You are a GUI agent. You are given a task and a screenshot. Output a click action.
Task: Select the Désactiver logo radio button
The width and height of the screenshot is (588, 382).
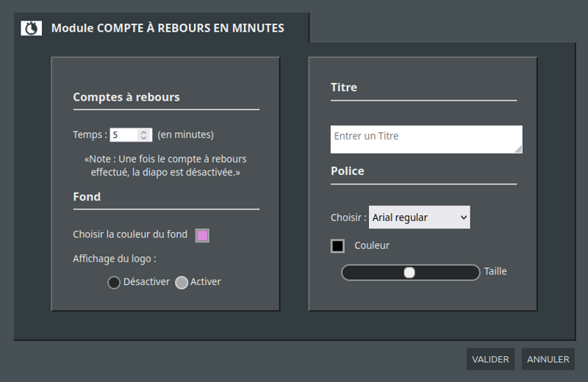pos(114,282)
